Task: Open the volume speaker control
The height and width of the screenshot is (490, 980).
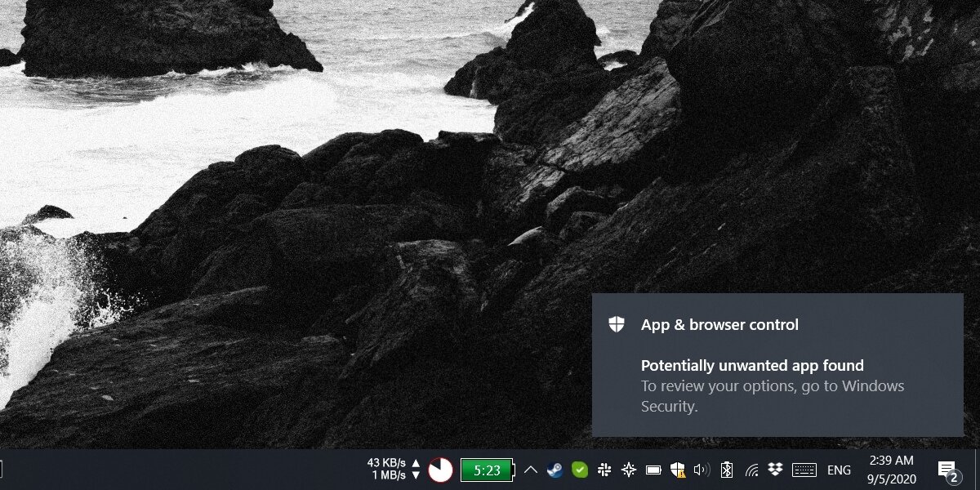Action: point(701,470)
